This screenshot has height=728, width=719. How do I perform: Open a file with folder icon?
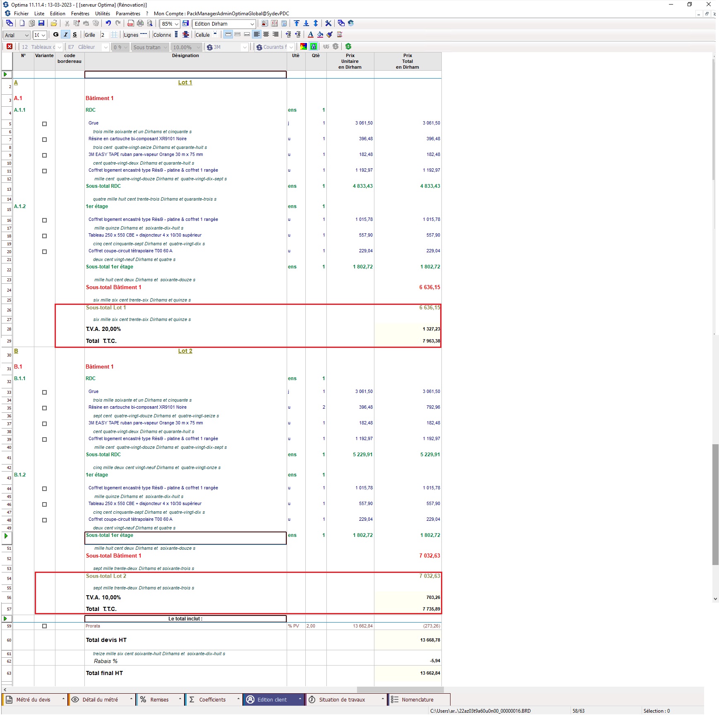(54, 24)
